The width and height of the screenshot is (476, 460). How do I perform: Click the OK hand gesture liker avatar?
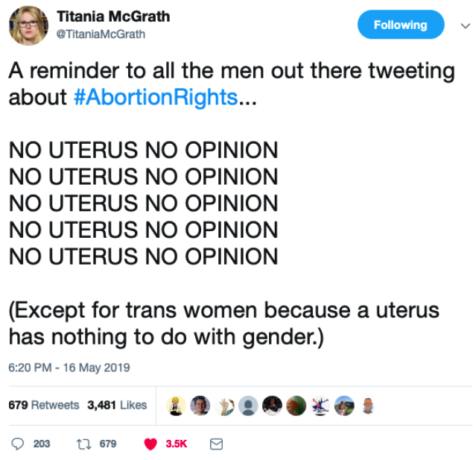tap(225, 406)
